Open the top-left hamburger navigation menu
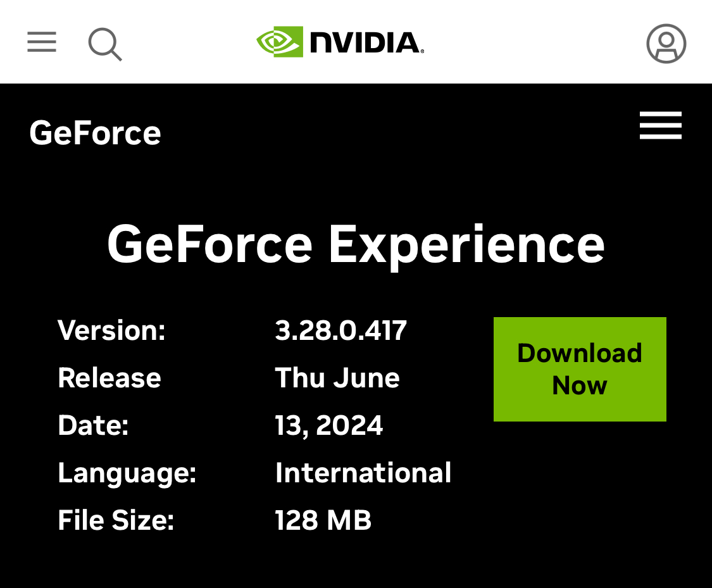The image size is (712, 588). (42, 42)
